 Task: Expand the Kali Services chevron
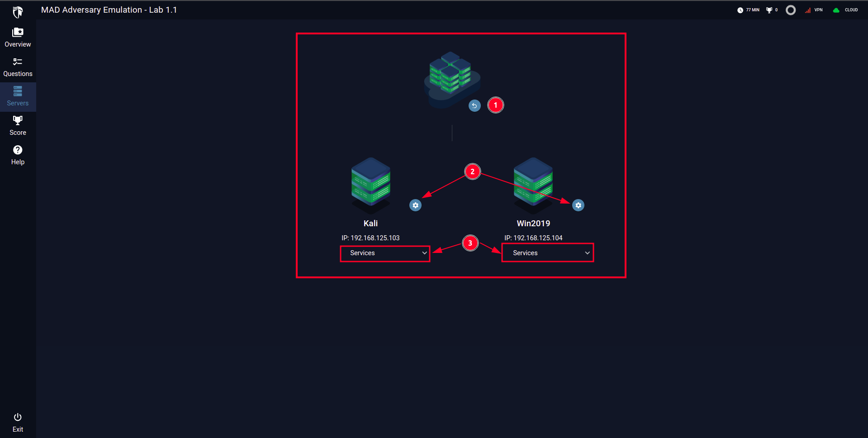click(x=424, y=253)
